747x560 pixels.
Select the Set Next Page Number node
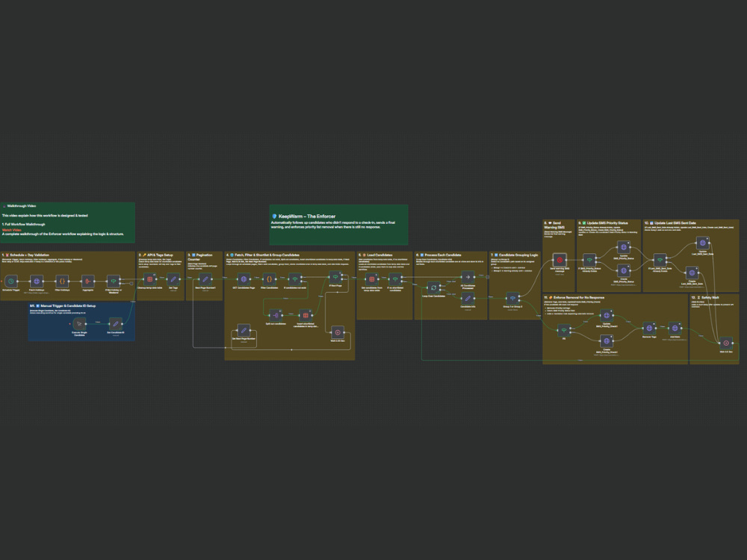pos(244,330)
